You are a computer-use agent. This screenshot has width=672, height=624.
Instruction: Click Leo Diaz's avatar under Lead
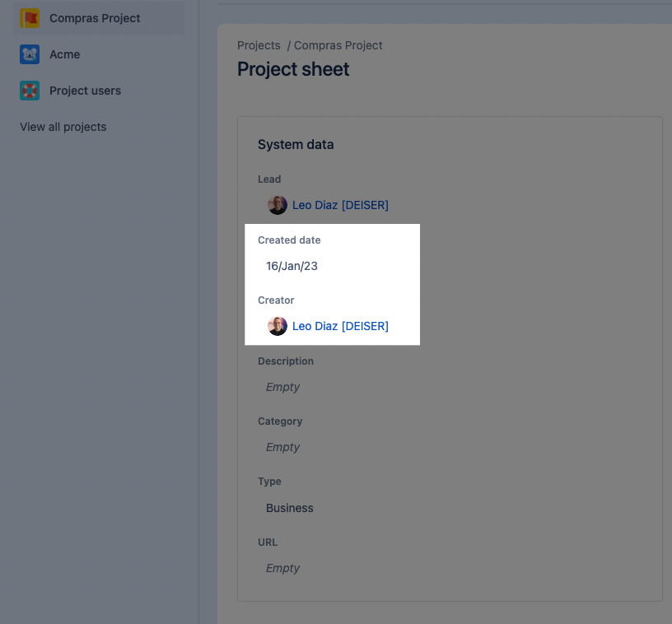coord(277,204)
